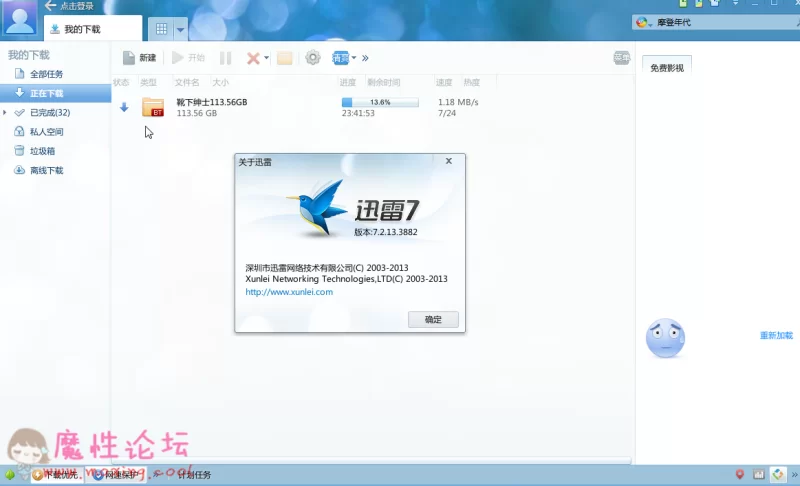This screenshot has height=486, width=800.
Task: Open the search engine selector dropdown
Action: click(x=644, y=22)
